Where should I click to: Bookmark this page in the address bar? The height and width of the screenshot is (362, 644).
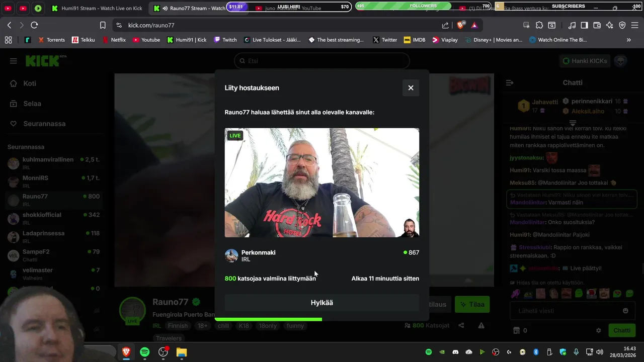click(x=103, y=25)
